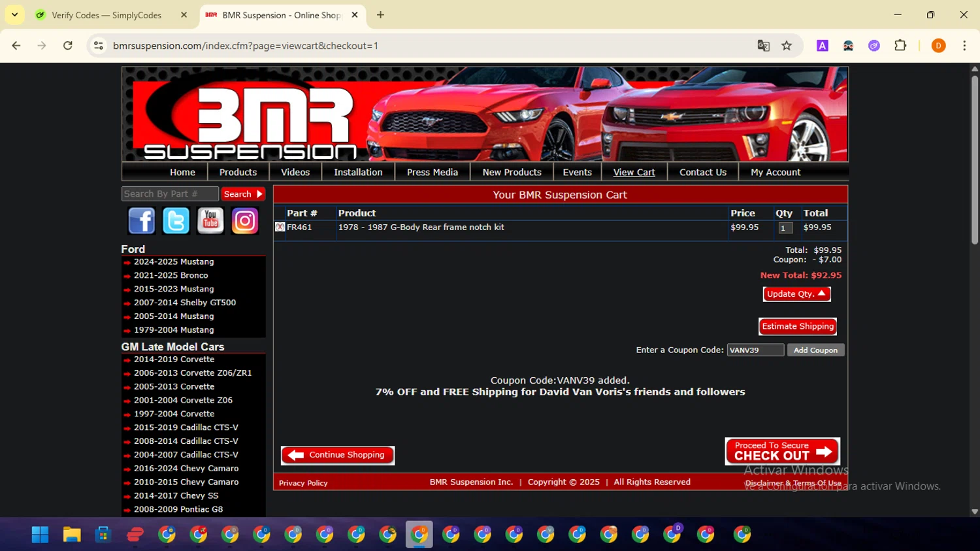Viewport: 980px width, 551px height.
Task: Select 2014-2019 Corvette link
Action: (174, 359)
